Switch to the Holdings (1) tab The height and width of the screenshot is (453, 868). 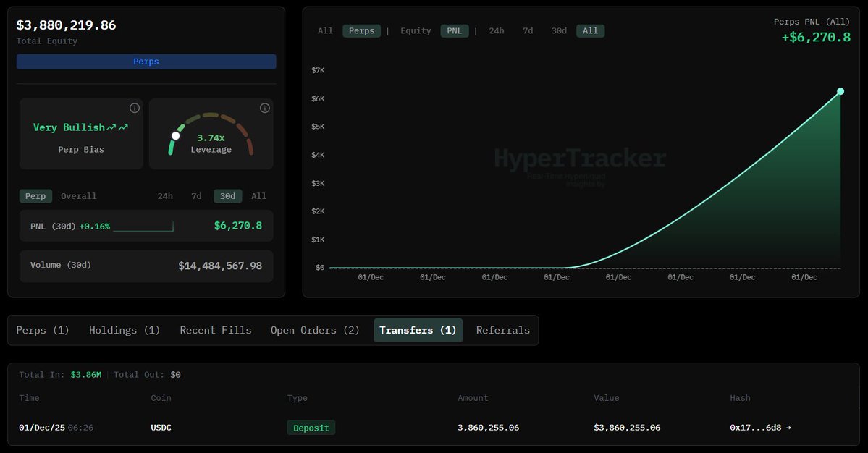124,330
